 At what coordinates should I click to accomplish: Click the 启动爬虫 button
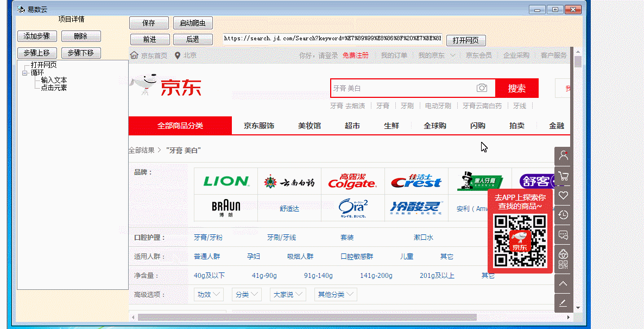click(193, 23)
